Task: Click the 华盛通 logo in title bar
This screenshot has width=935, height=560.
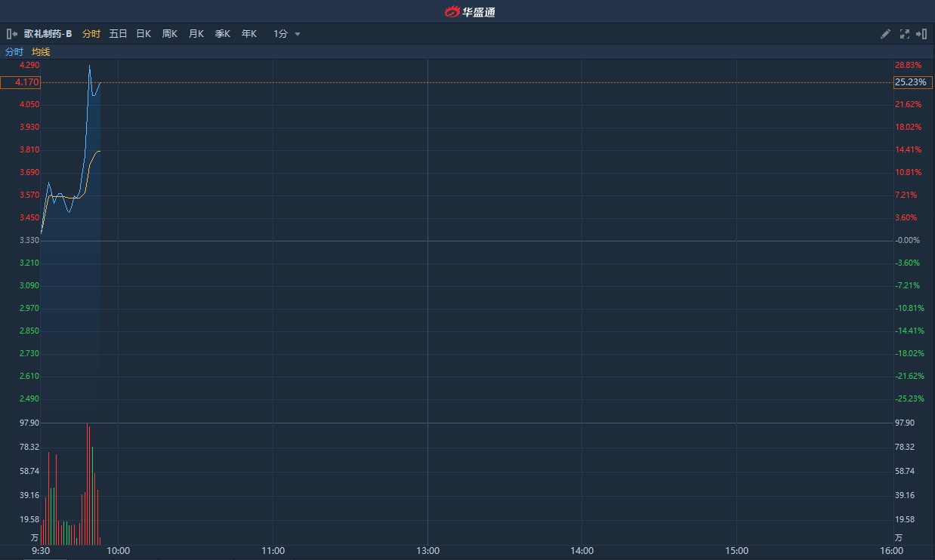Action: click(470, 11)
